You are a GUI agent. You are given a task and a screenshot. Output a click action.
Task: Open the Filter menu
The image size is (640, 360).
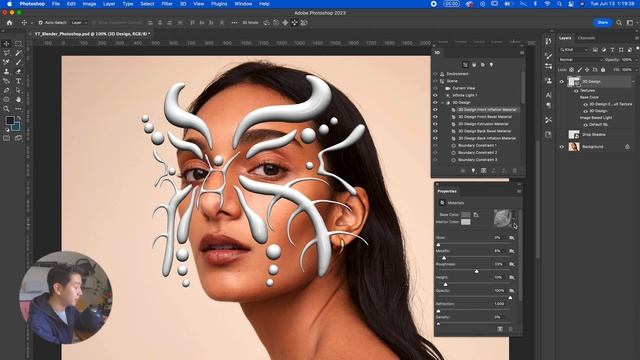click(x=167, y=4)
